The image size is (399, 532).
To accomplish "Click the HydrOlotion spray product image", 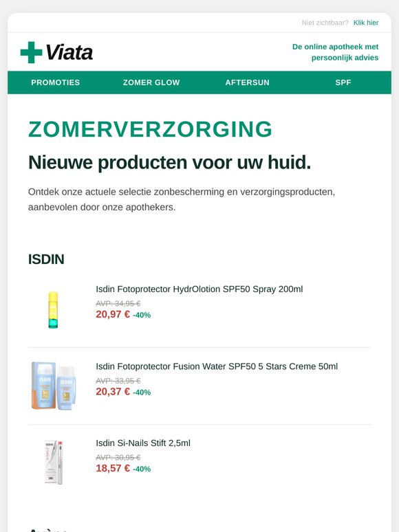I will (53, 310).
